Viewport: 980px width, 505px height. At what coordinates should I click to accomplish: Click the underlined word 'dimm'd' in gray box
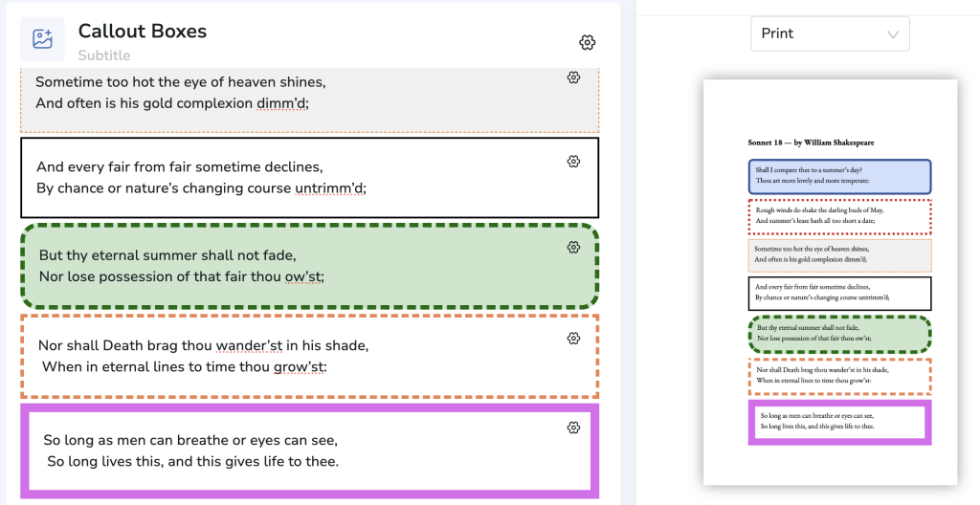(282, 103)
